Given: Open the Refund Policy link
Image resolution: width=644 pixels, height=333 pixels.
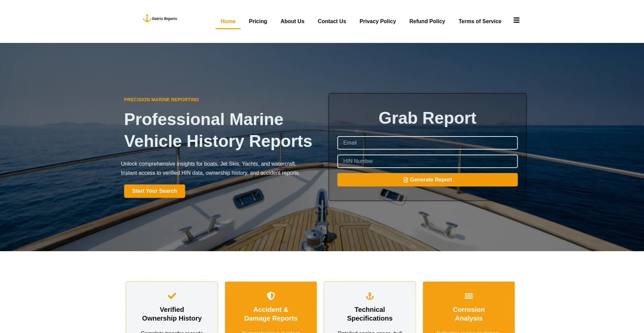Looking at the screenshot, I should tap(427, 21).
